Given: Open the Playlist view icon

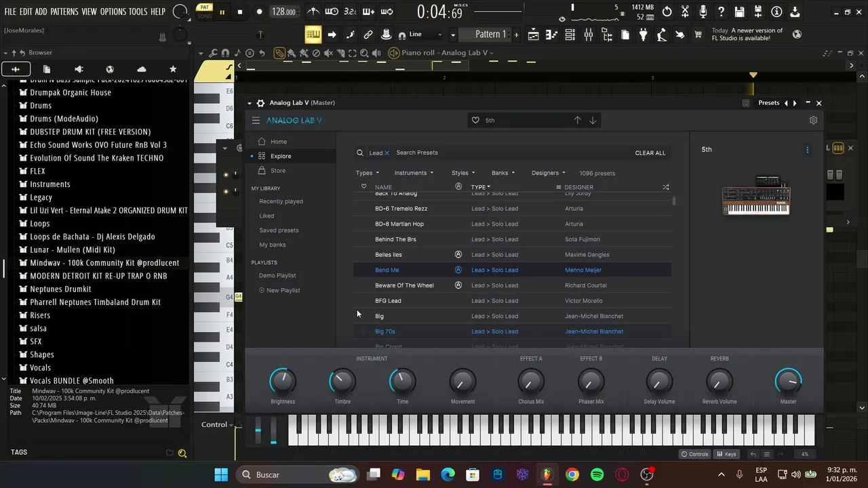Looking at the screenshot, I should 533,35.
